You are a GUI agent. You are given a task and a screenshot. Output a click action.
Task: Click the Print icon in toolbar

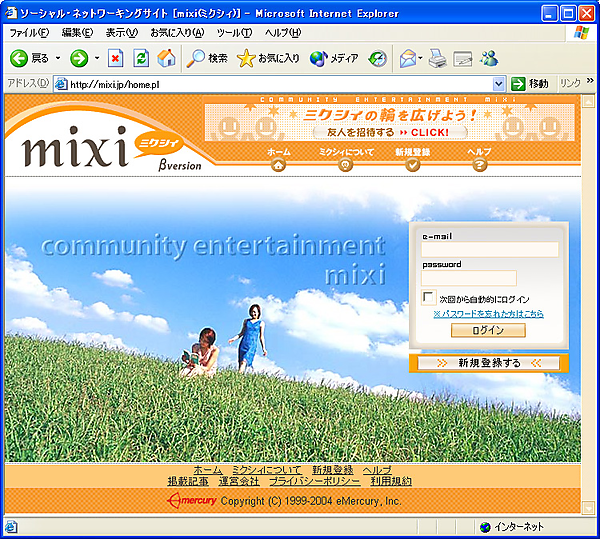(437, 58)
